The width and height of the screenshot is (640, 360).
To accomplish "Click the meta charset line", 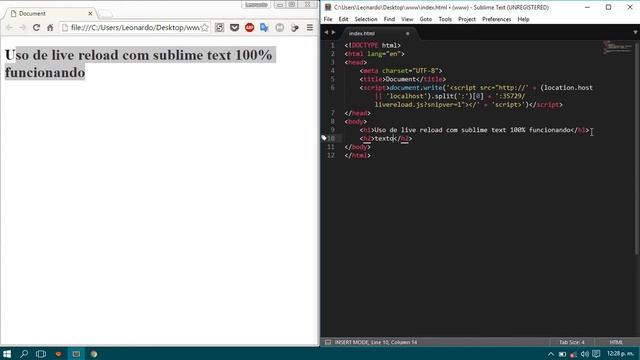I will coord(401,71).
